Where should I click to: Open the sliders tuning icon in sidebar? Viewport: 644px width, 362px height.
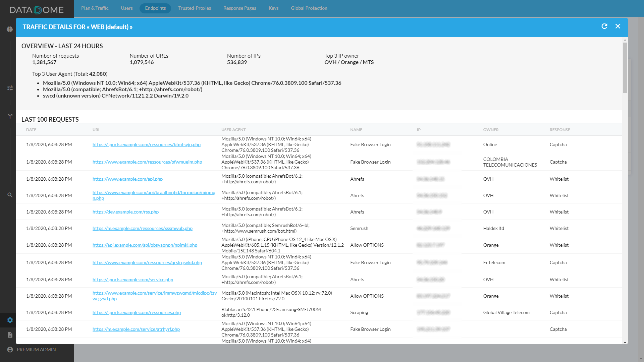pyautogui.click(x=10, y=88)
